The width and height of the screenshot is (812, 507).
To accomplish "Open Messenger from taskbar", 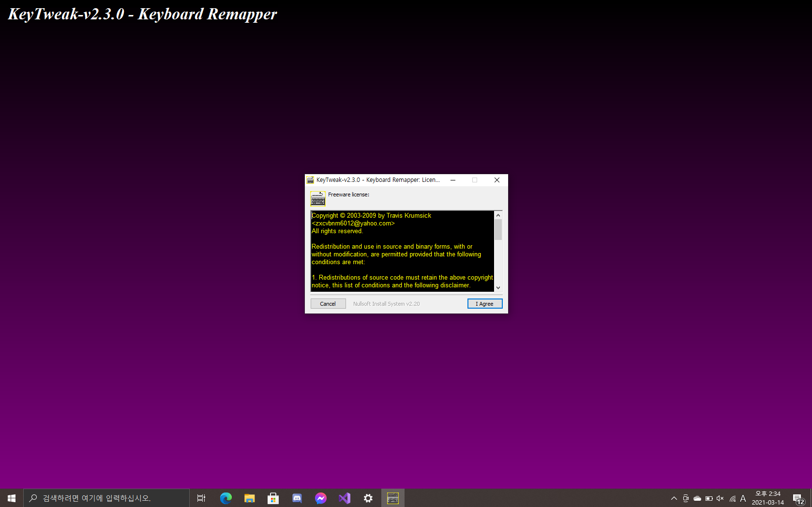I will pos(321,498).
